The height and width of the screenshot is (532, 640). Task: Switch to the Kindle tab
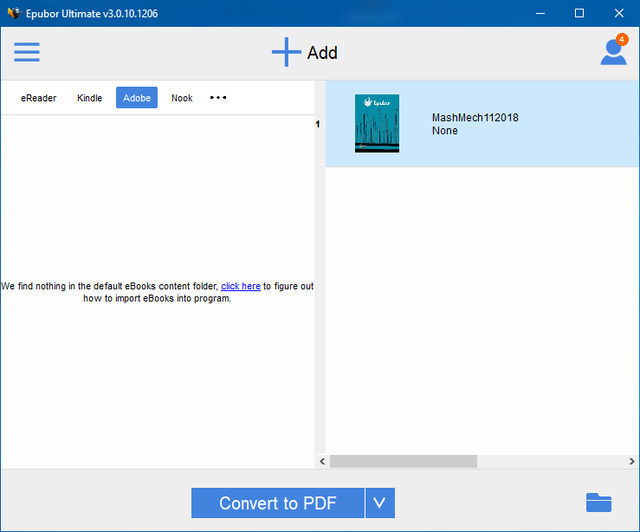(90, 98)
